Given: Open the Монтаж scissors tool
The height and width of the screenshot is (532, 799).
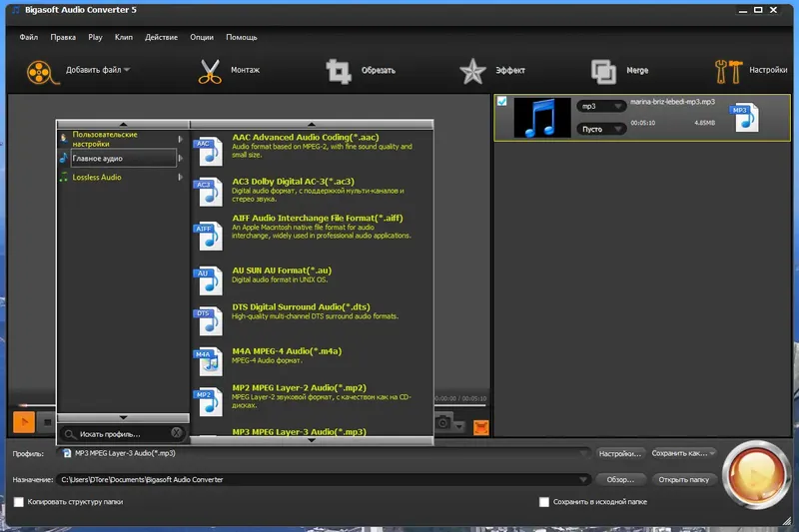Looking at the screenshot, I should [x=210, y=71].
